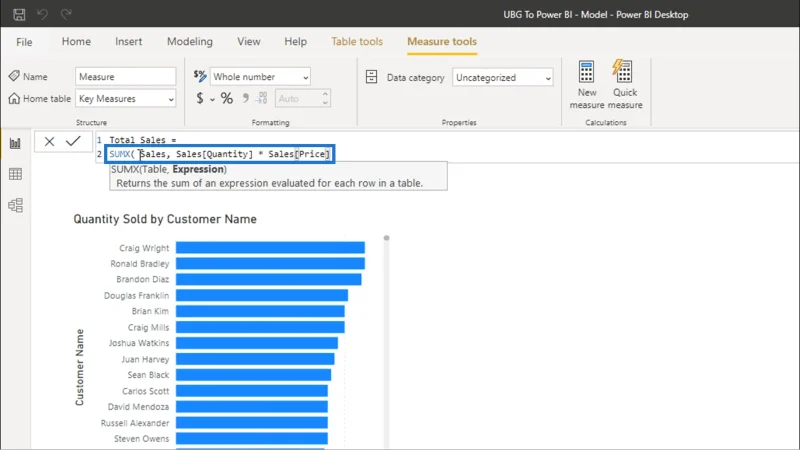Viewport: 800px width, 450px height.
Task: Click the Russell Alexander label
Action: click(x=135, y=423)
